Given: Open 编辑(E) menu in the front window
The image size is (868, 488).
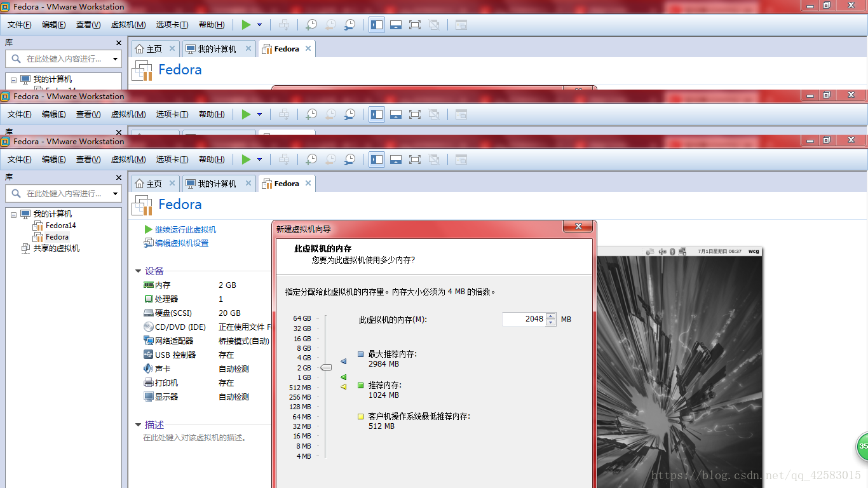Looking at the screenshot, I should (54, 159).
